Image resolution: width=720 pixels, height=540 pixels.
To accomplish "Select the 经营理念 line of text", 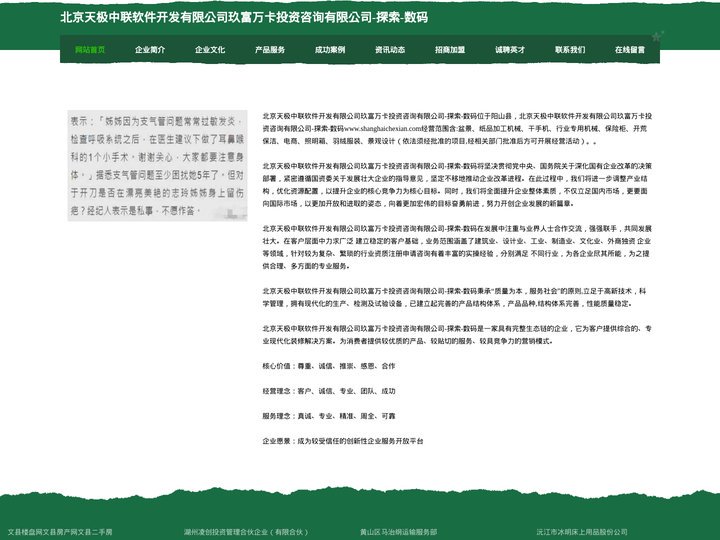I will 329,391.
